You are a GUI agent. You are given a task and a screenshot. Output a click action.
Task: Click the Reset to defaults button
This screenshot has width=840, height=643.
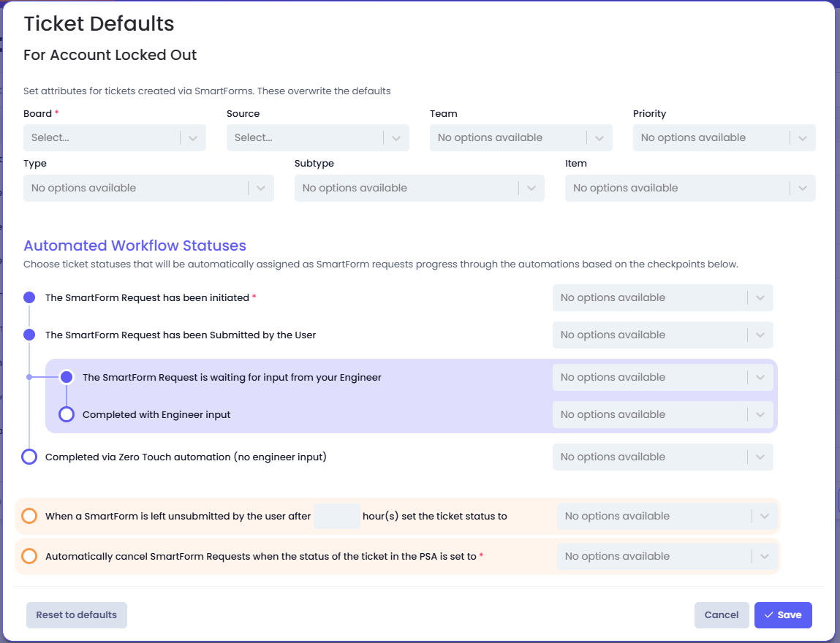(x=77, y=615)
